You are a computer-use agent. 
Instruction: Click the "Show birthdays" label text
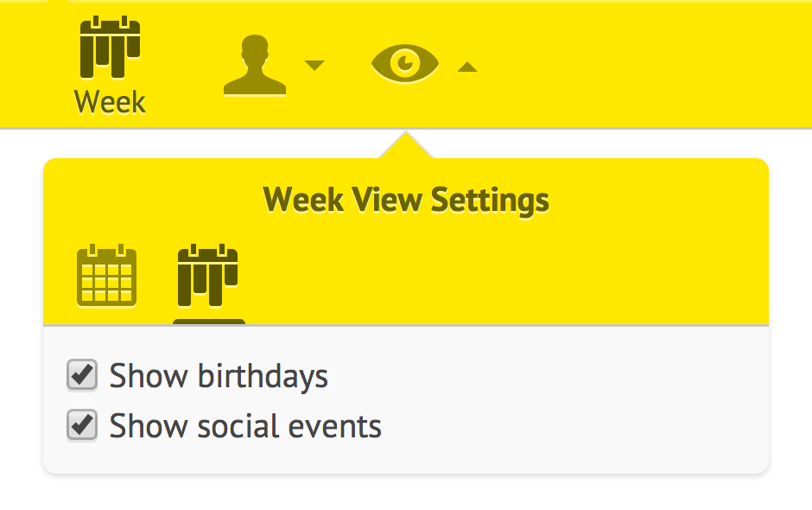(x=219, y=376)
